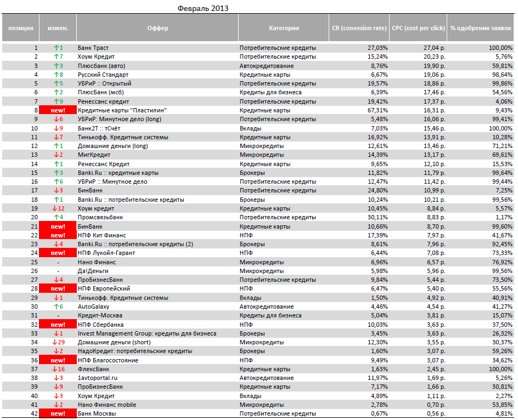Select the 'CR (convesion rate)' header
Image resolution: width=518 pixels, height=420 pixels.
coord(359,28)
